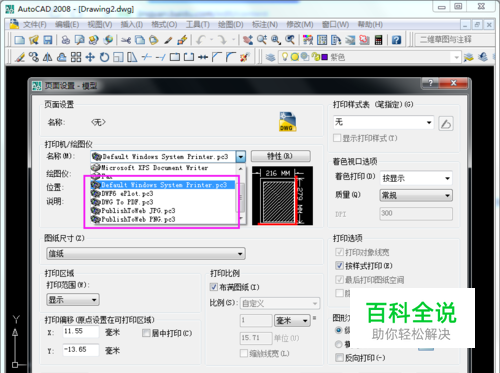The width and height of the screenshot is (500, 373).
Task: Choose PublishToWeb PNG.pc3 from printer list
Action: click(x=163, y=219)
